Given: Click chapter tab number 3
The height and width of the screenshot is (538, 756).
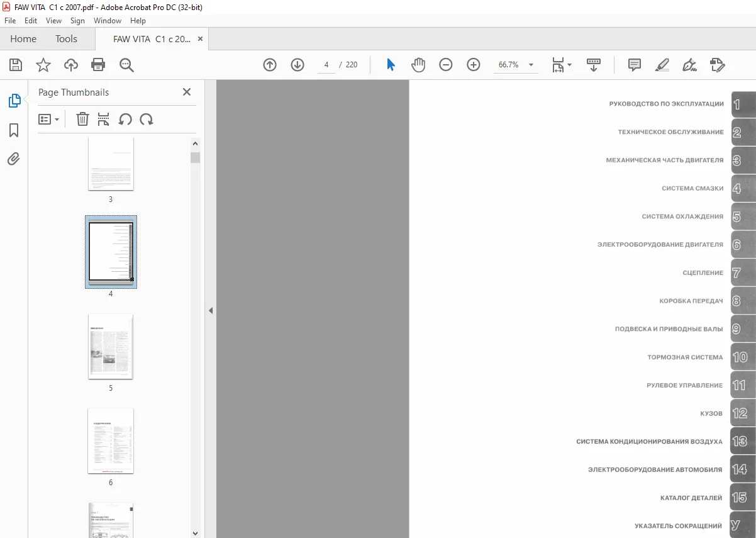Looking at the screenshot, I should click(x=743, y=160).
